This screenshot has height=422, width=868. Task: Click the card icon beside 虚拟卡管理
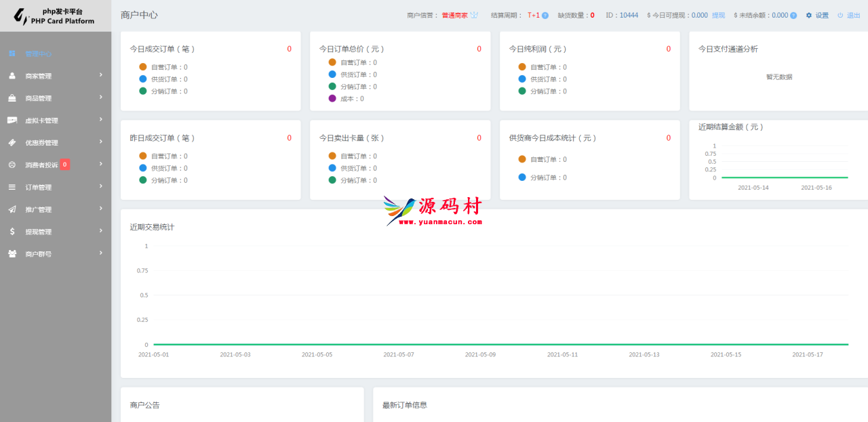[12, 121]
